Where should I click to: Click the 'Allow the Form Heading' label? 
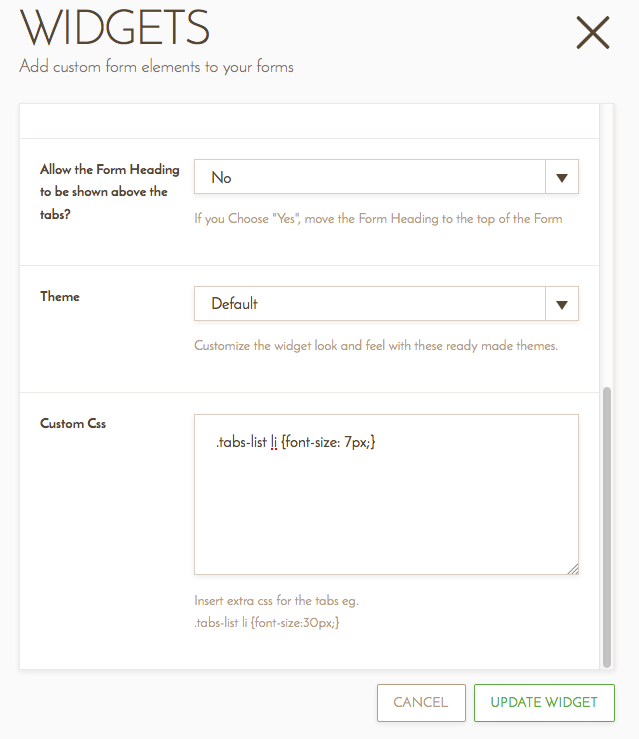[x=110, y=192]
